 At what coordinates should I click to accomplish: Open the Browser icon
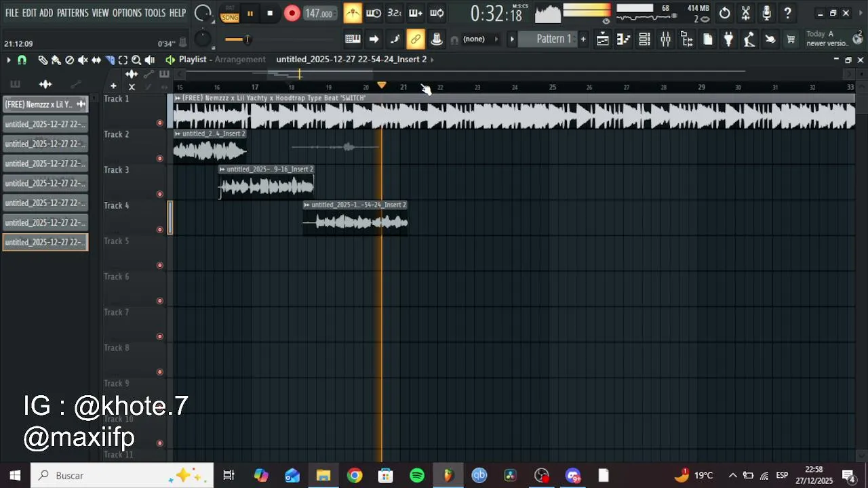pos(686,39)
